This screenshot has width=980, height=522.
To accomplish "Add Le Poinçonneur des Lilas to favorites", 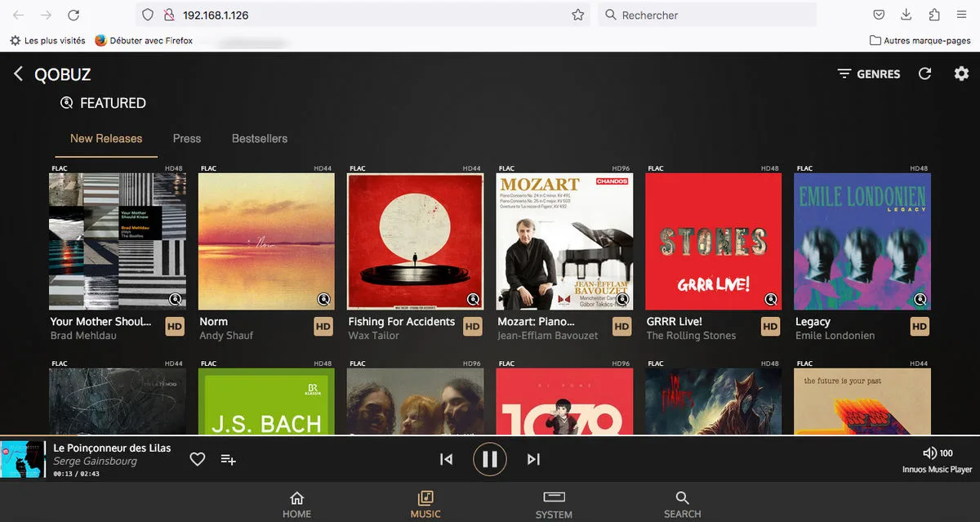I will tap(198, 459).
